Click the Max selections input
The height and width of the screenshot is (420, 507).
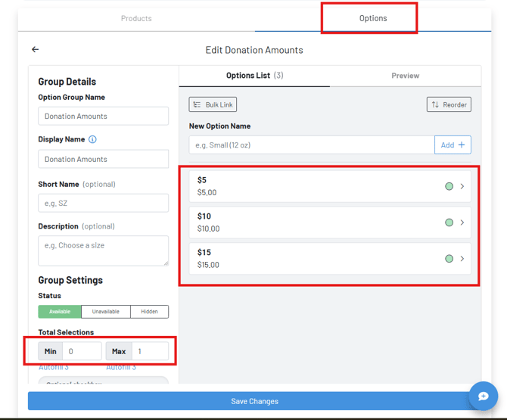pos(150,351)
